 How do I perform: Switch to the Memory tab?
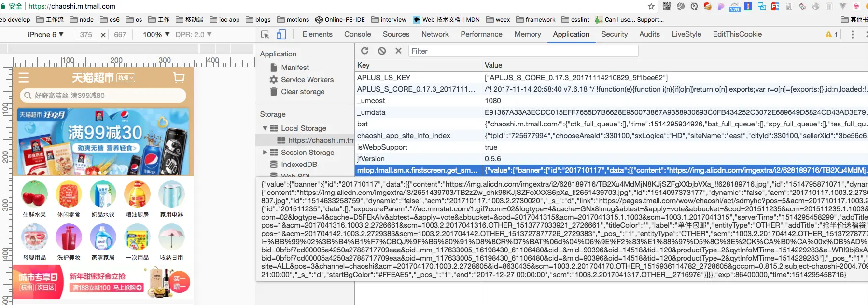coord(528,34)
